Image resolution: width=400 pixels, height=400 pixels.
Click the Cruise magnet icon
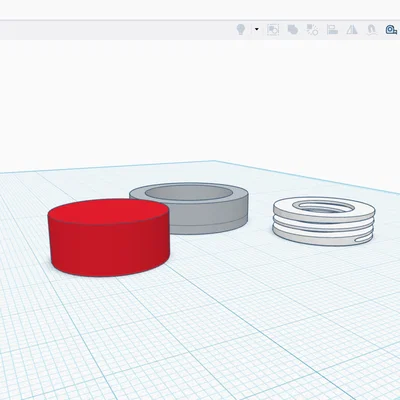point(372,30)
